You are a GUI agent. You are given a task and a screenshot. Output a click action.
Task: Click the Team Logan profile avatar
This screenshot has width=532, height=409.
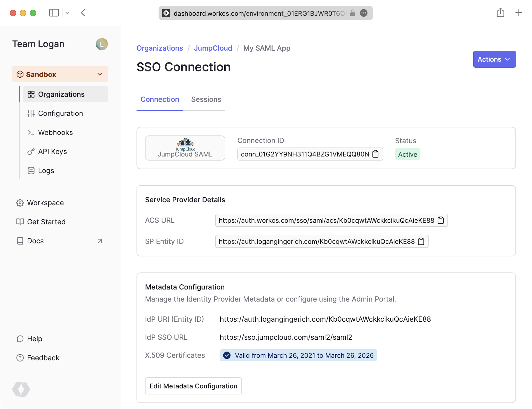[x=102, y=44]
